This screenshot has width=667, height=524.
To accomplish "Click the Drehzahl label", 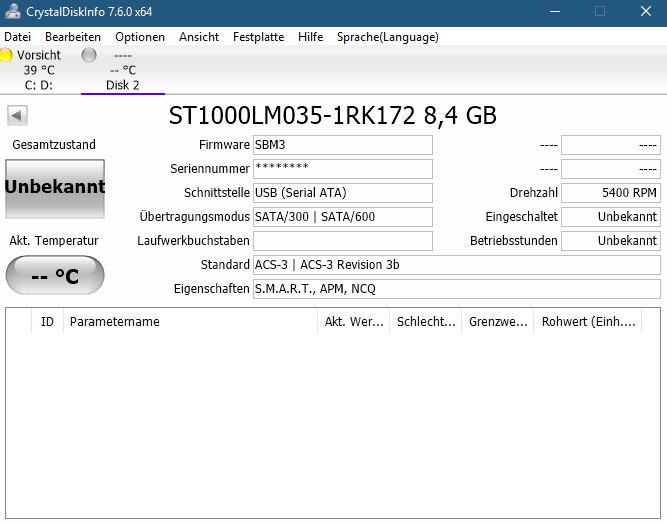I will [x=533, y=193].
